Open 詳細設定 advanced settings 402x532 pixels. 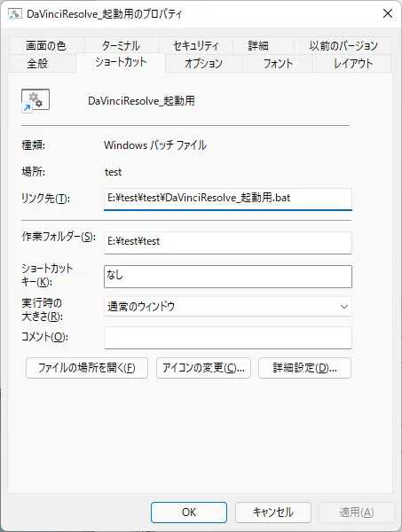304,368
